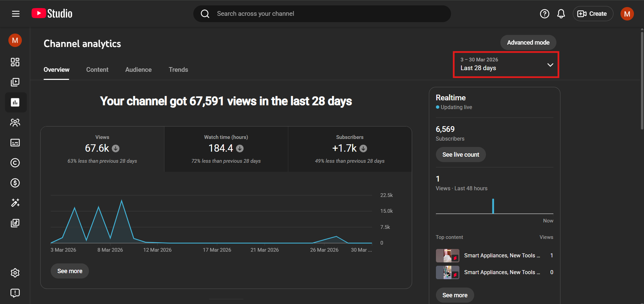Open the Dashboard from the sidebar
644x304 pixels.
point(15,62)
